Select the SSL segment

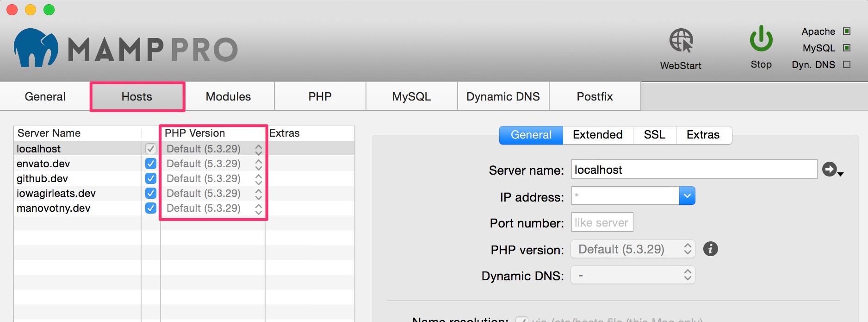click(655, 135)
